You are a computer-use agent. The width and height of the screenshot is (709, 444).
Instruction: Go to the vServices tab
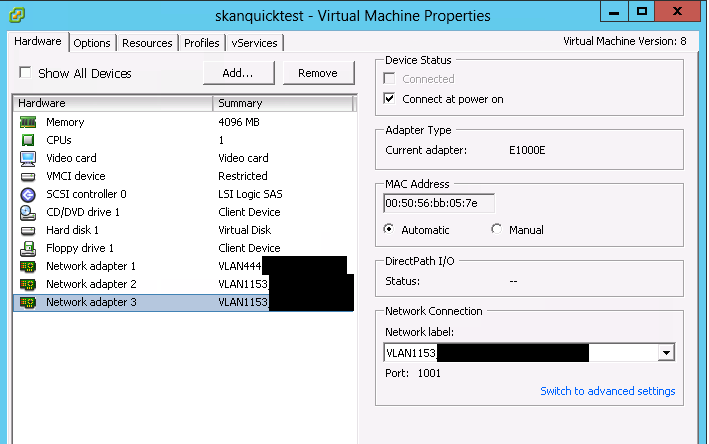click(x=254, y=43)
